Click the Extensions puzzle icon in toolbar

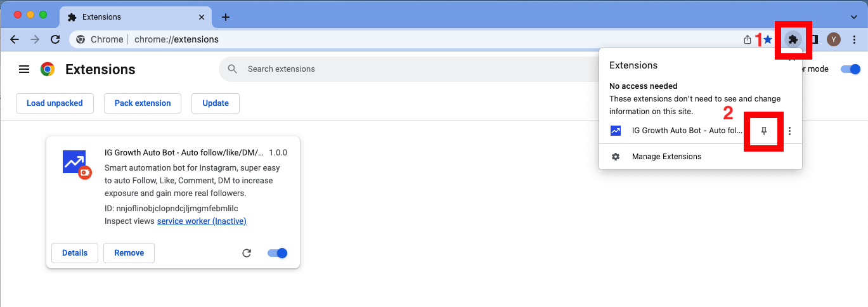tap(793, 39)
